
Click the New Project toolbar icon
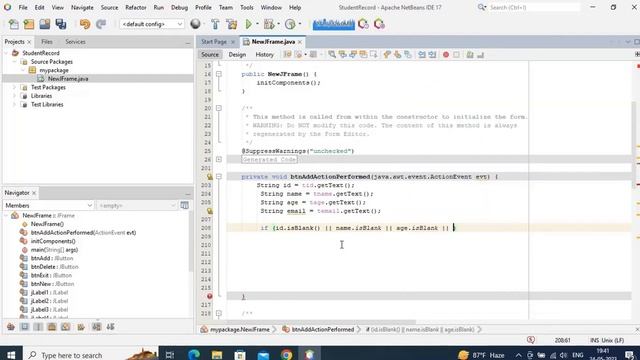tap(29, 24)
